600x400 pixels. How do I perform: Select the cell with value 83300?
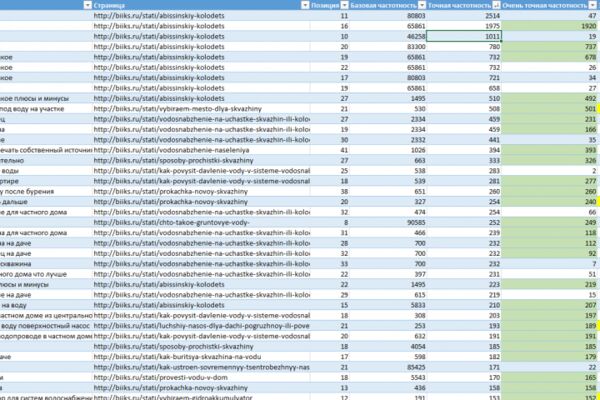click(x=388, y=47)
